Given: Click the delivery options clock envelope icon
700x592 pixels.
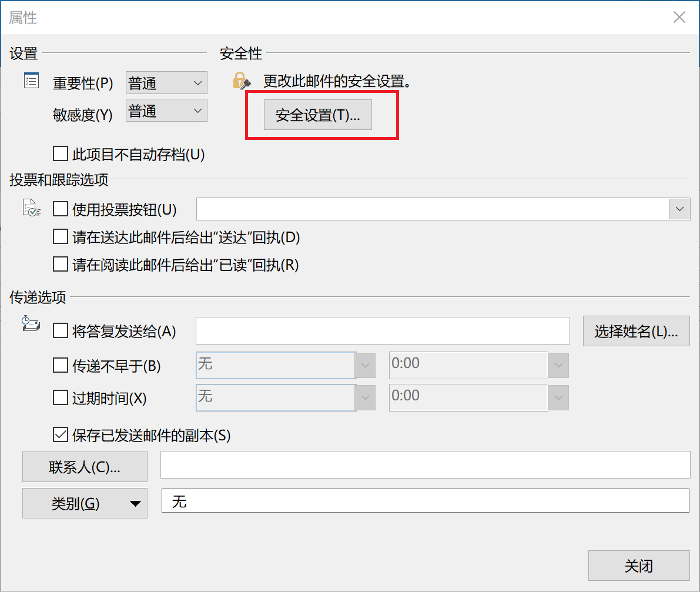Looking at the screenshot, I should 31,324.
